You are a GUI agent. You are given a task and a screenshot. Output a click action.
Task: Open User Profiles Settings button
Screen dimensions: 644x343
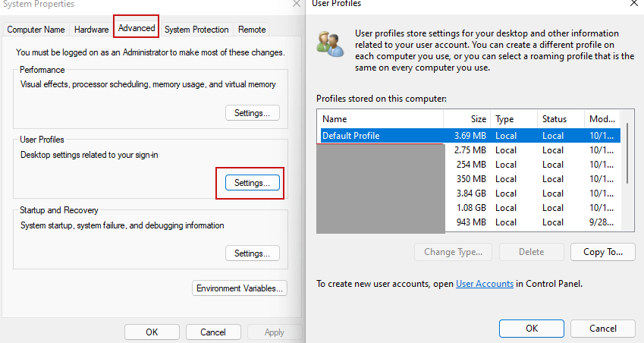pos(252,183)
